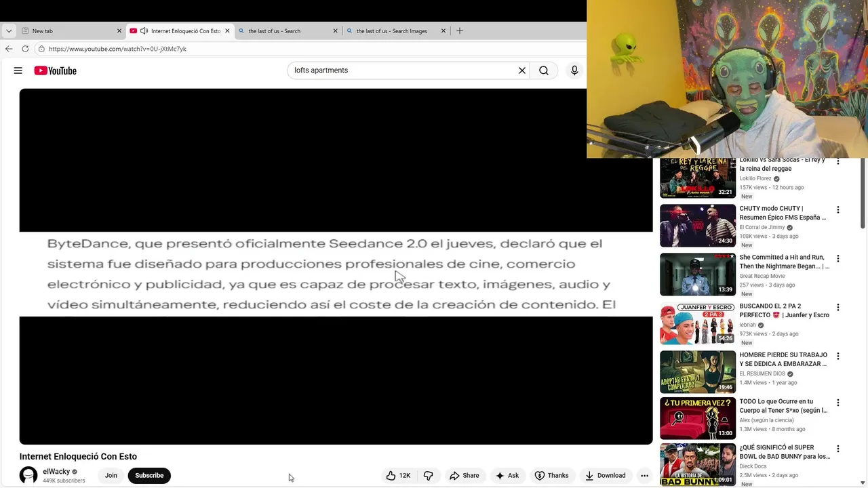Open the Ask AI button
The image size is (868, 488).
(x=507, y=476)
